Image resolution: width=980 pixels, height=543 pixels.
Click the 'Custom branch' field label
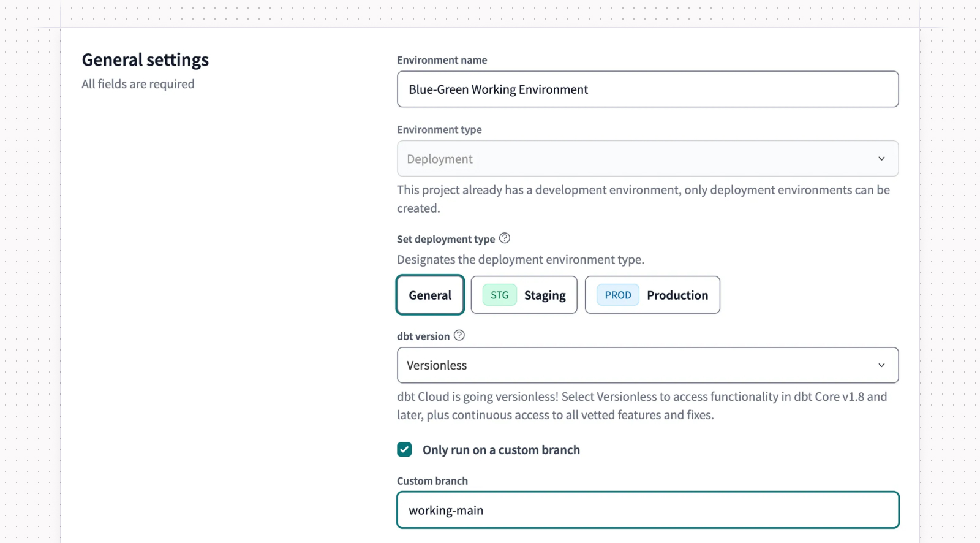pos(432,481)
